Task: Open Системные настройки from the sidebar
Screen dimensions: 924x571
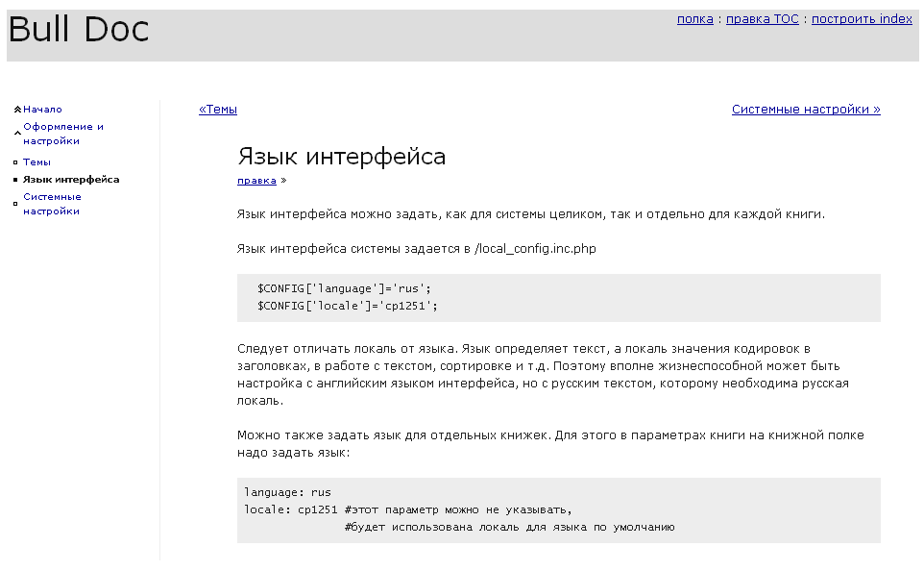Action: pos(52,204)
